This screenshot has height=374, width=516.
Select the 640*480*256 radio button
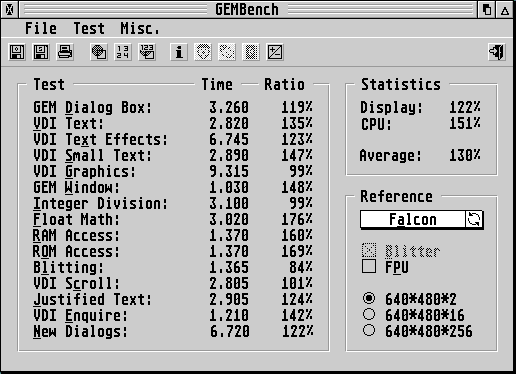point(369,330)
